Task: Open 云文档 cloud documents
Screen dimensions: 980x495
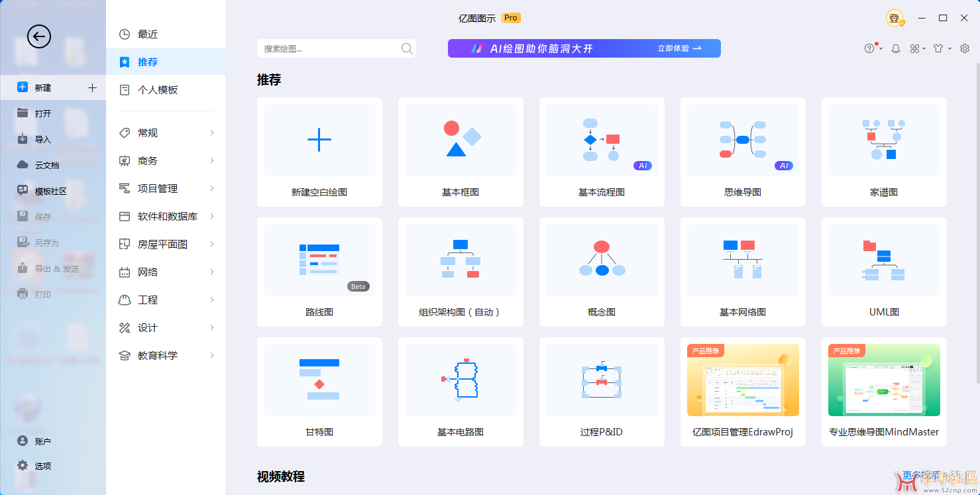Action: 53,165
